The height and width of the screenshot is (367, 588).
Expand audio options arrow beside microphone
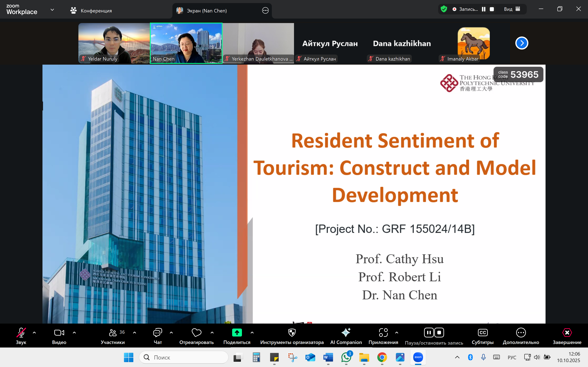pyautogui.click(x=34, y=333)
